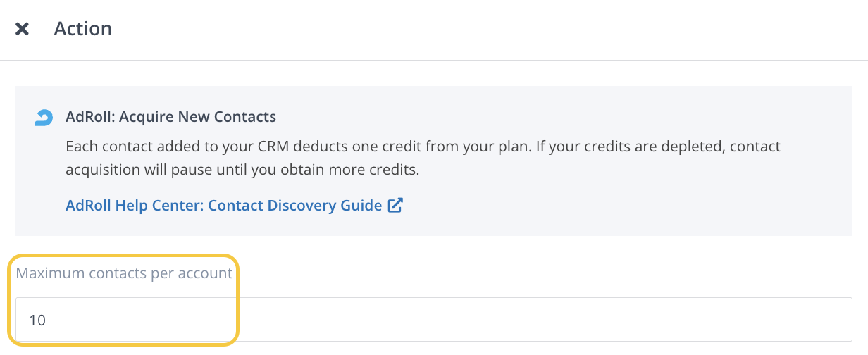Click the words "Acquire New Contacts"
868x355 pixels.
click(198, 116)
